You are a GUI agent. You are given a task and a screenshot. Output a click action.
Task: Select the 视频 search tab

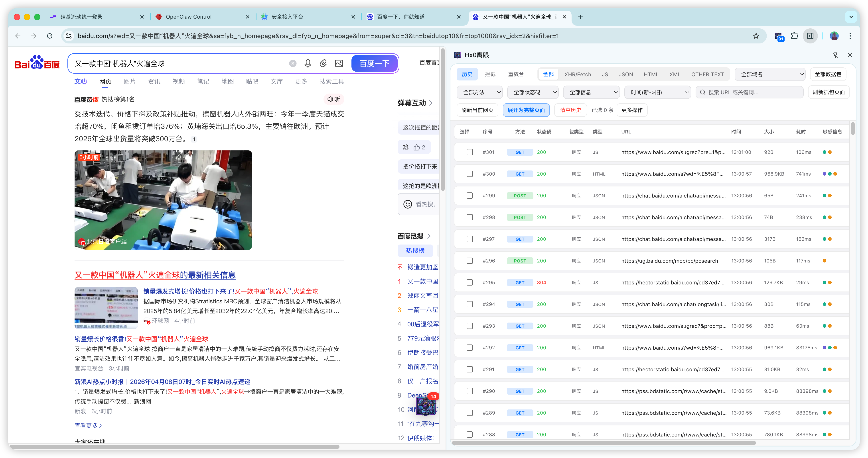tap(179, 82)
